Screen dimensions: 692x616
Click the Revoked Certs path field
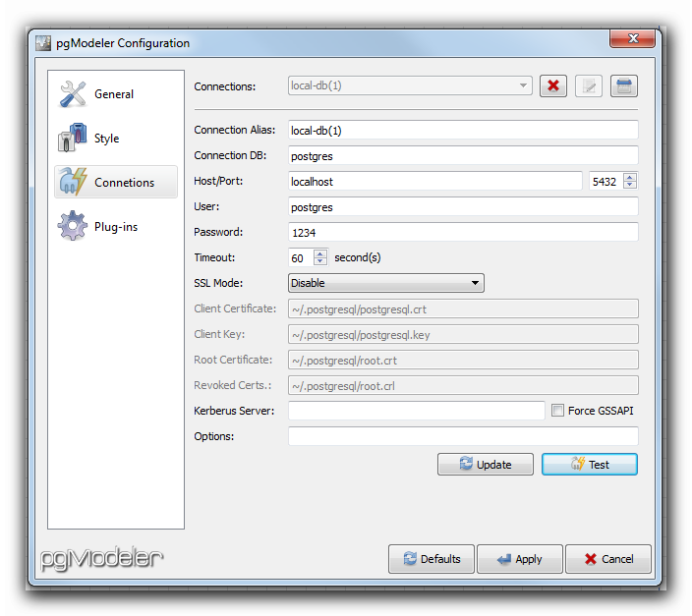click(x=463, y=386)
